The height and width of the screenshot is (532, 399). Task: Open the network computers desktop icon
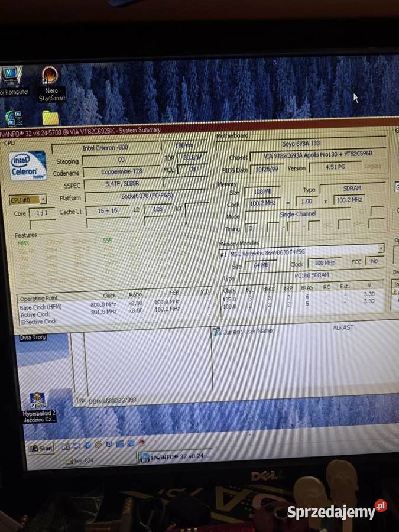point(14,118)
